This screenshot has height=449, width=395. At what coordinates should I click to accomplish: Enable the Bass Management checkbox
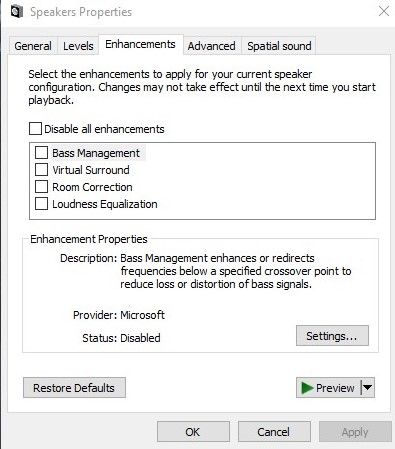[x=41, y=153]
